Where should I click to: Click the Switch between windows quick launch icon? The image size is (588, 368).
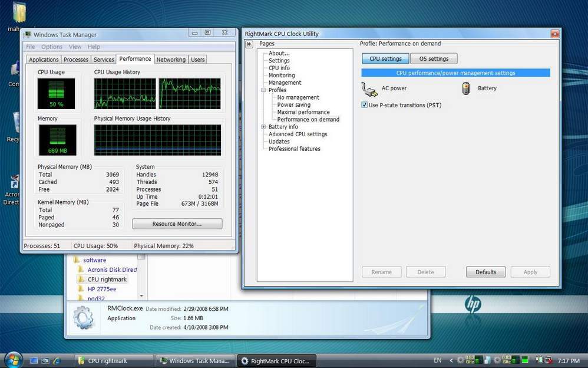point(45,361)
